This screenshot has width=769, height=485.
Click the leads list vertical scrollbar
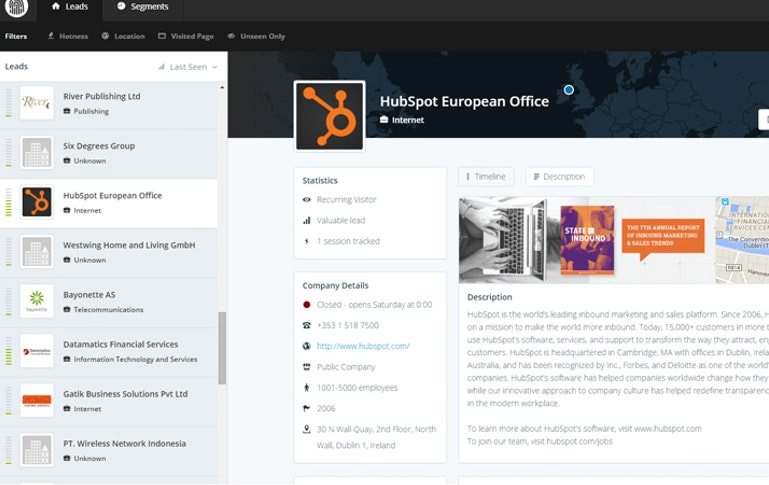coord(222,348)
